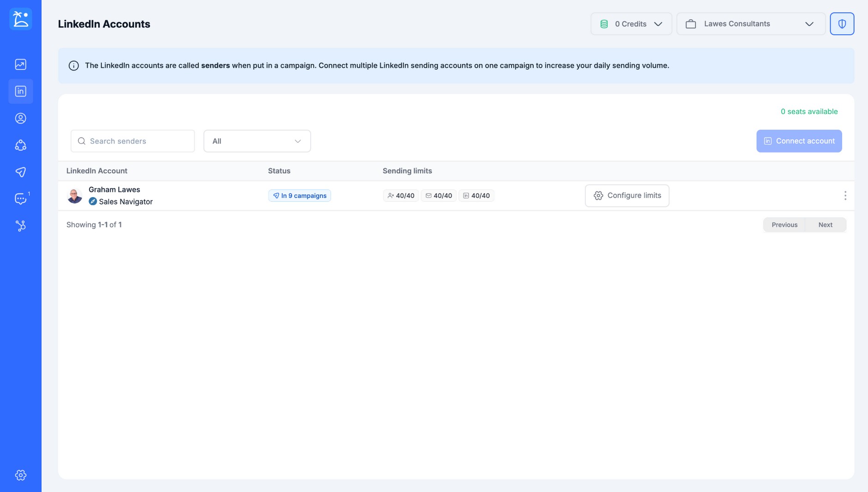Open the analytics chart icon in sidebar
Image resolution: width=868 pixels, height=492 pixels.
21,64
